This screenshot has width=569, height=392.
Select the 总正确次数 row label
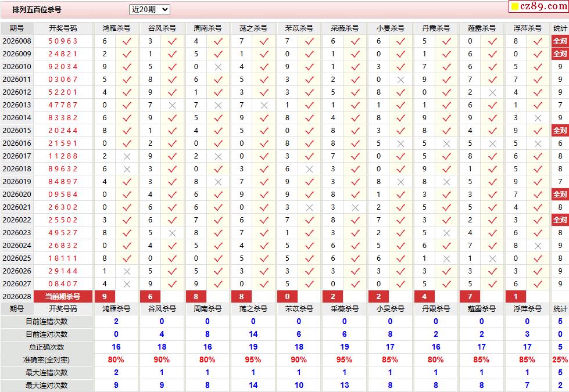tap(46, 347)
